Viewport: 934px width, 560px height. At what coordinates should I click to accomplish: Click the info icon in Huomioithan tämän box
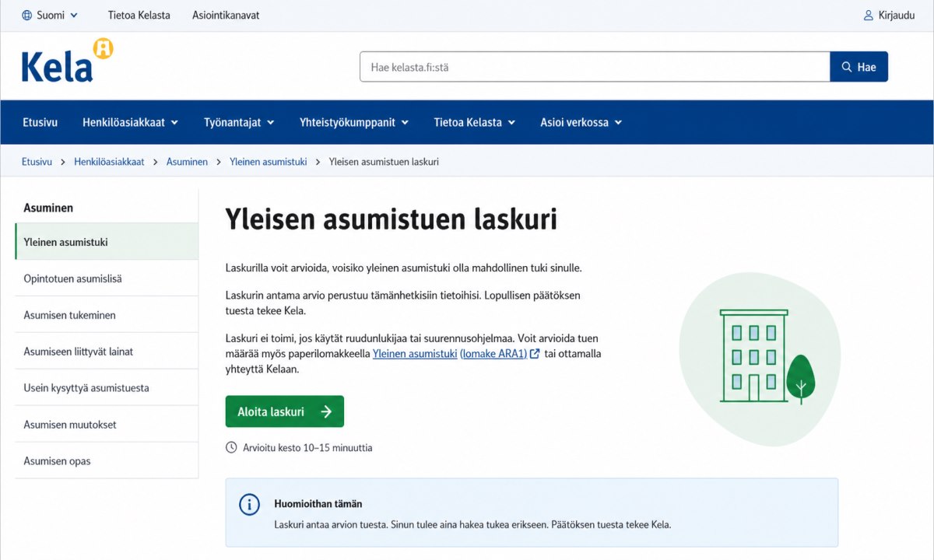249,504
